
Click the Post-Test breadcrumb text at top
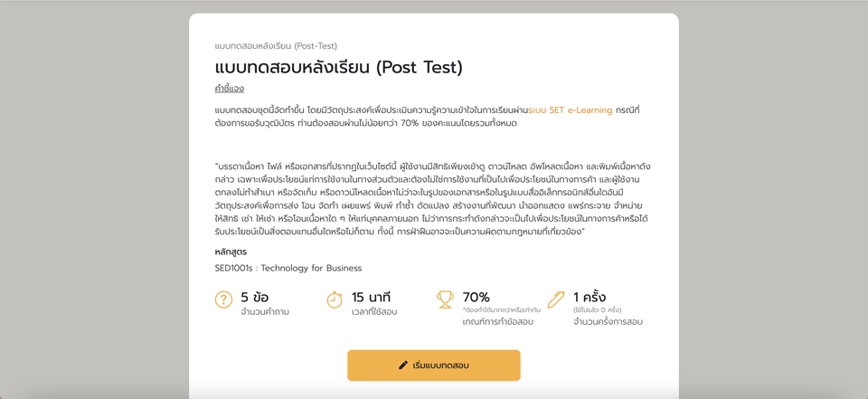click(x=276, y=45)
